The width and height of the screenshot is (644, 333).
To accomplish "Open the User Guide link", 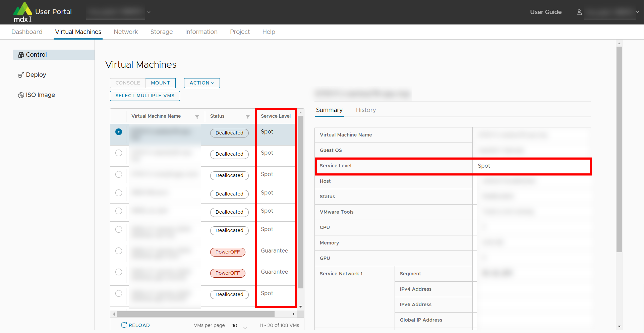I will pyautogui.click(x=545, y=12).
